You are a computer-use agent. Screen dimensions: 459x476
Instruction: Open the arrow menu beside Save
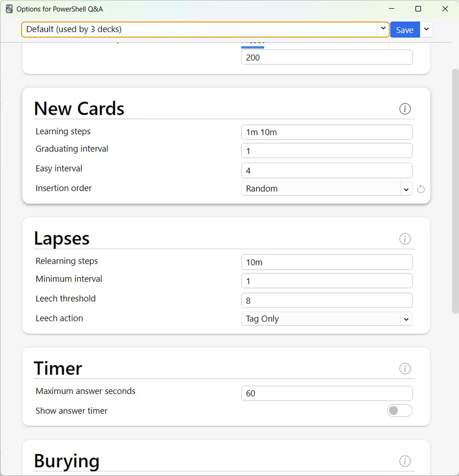tap(426, 30)
